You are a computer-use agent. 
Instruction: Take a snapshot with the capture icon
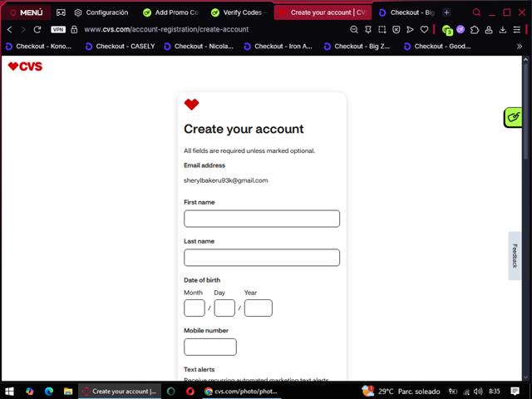[382, 30]
